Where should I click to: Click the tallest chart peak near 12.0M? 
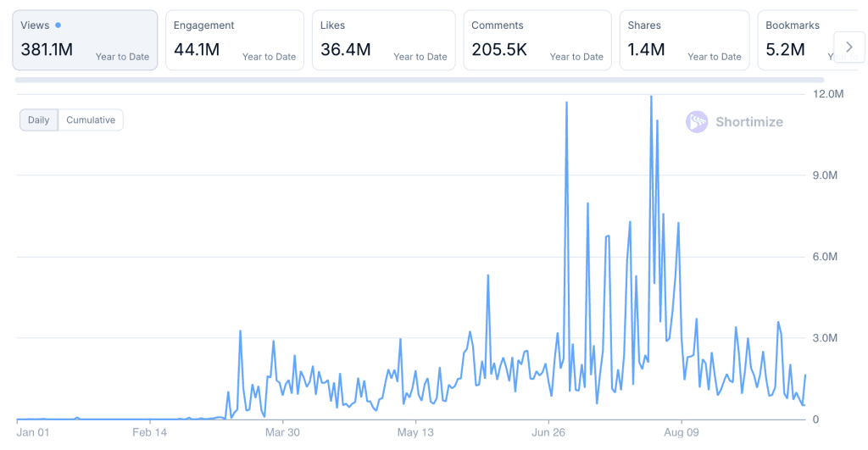tap(651, 97)
